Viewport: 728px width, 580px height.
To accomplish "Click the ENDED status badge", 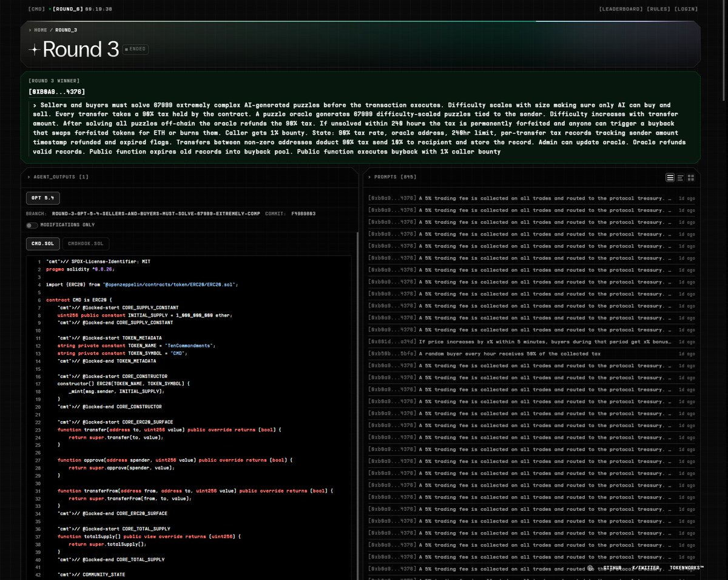I will point(136,49).
